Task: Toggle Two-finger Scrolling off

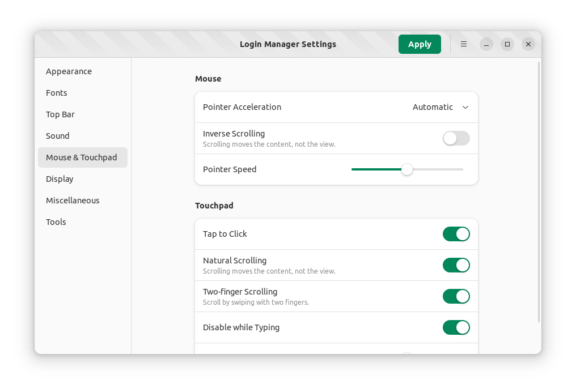Action: pyautogui.click(x=456, y=296)
